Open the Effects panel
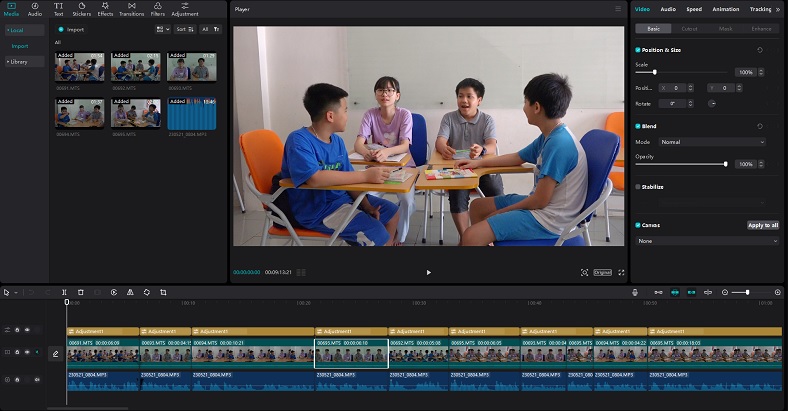788x411 pixels. (x=105, y=10)
